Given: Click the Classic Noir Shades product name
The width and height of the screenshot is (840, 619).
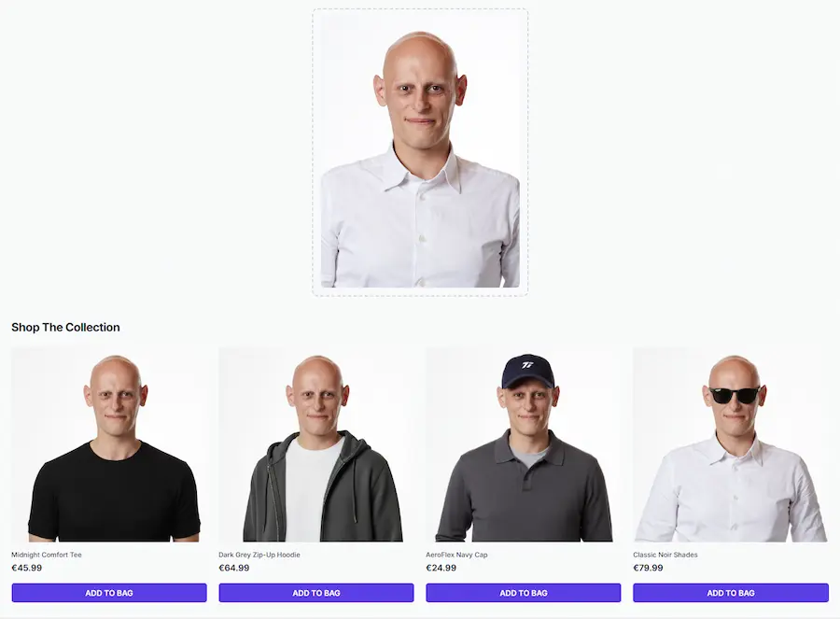Looking at the screenshot, I should coord(665,555).
